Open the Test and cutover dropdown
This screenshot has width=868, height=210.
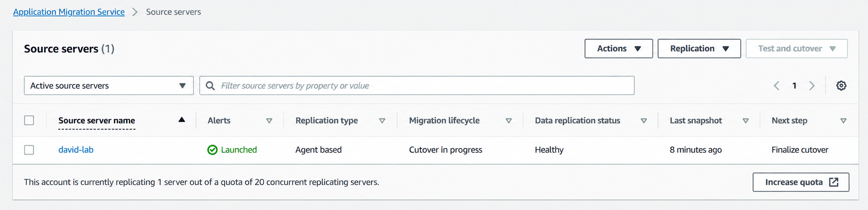(797, 48)
